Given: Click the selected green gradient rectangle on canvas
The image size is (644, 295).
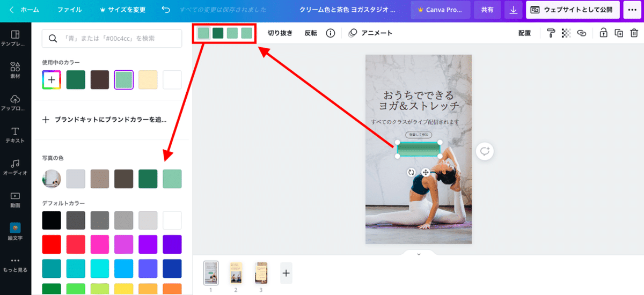Looking at the screenshot, I should 419,149.
